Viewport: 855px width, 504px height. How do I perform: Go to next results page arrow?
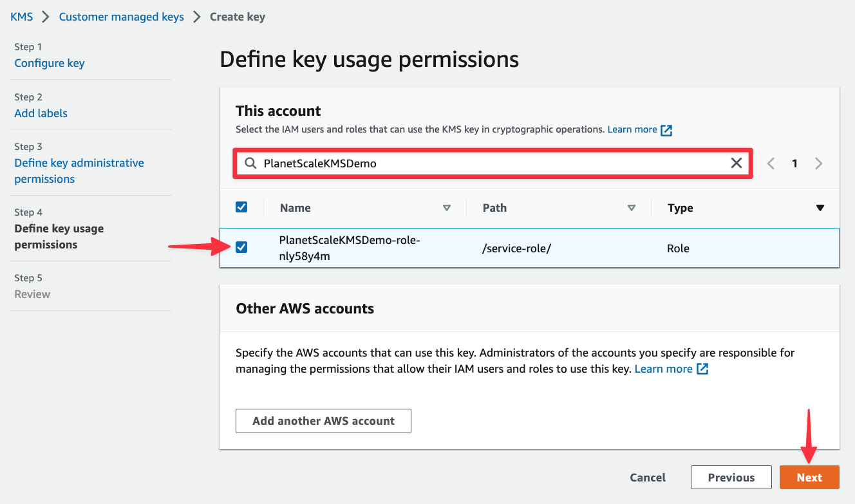click(819, 163)
